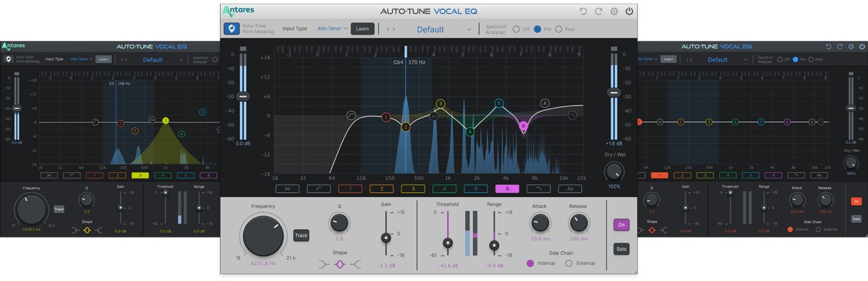Open settings gear in center window
Screen dimensions: 868x281
pos(614,12)
